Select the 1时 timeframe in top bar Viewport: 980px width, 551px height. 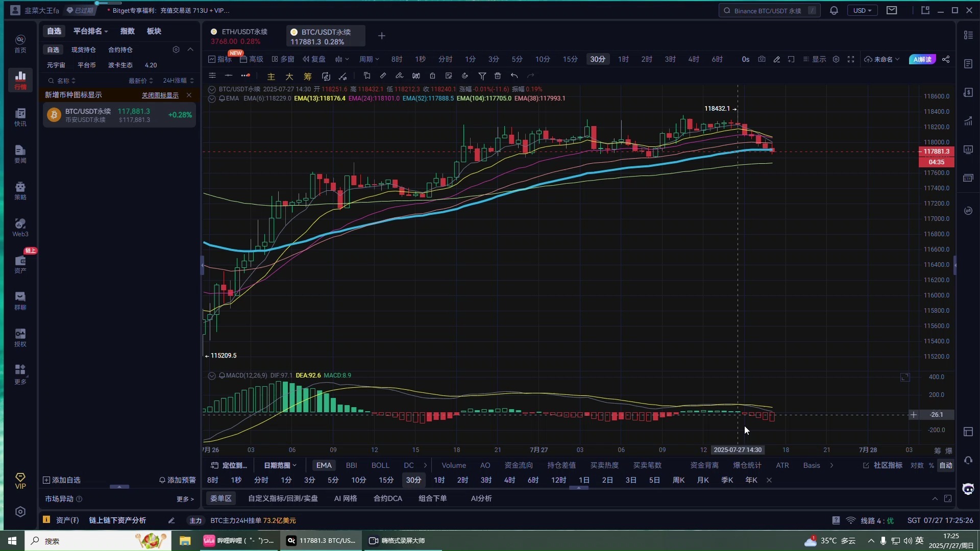(623, 59)
